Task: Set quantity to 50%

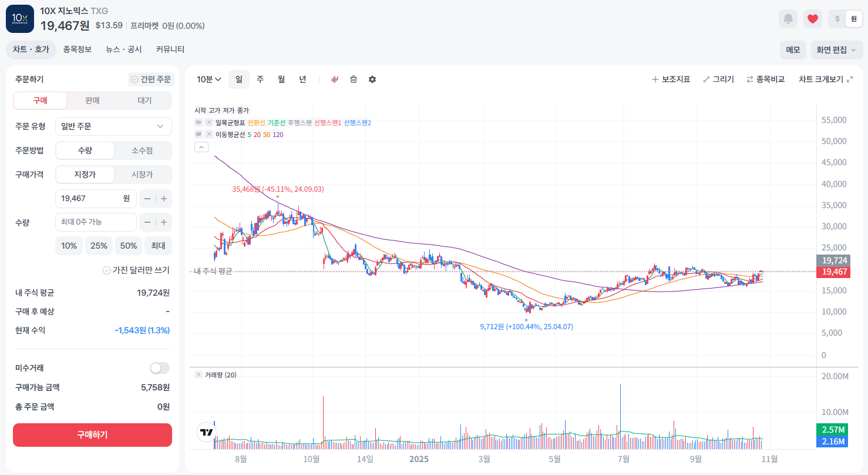Action: 129,246
